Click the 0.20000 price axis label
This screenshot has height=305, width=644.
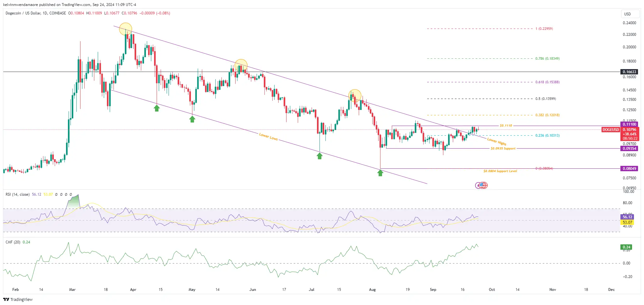tap(630, 47)
